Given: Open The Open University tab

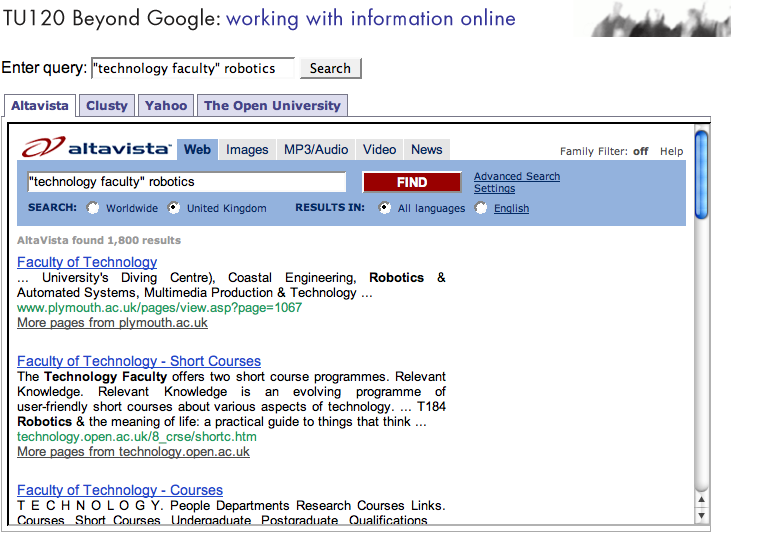Looking at the screenshot, I should (x=272, y=106).
